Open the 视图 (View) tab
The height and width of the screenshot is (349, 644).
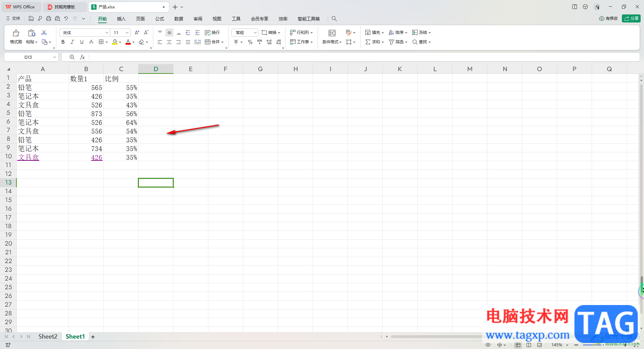pyautogui.click(x=217, y=19)
